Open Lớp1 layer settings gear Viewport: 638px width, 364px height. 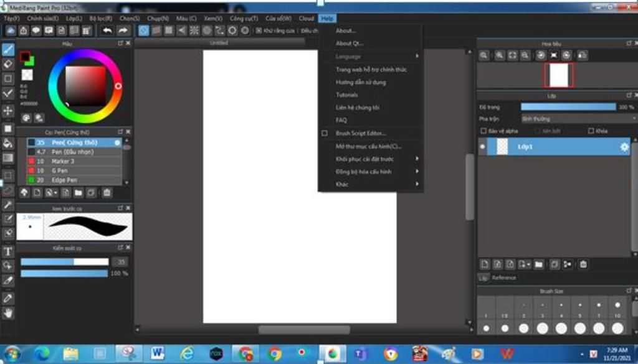[x=624, y=147]
